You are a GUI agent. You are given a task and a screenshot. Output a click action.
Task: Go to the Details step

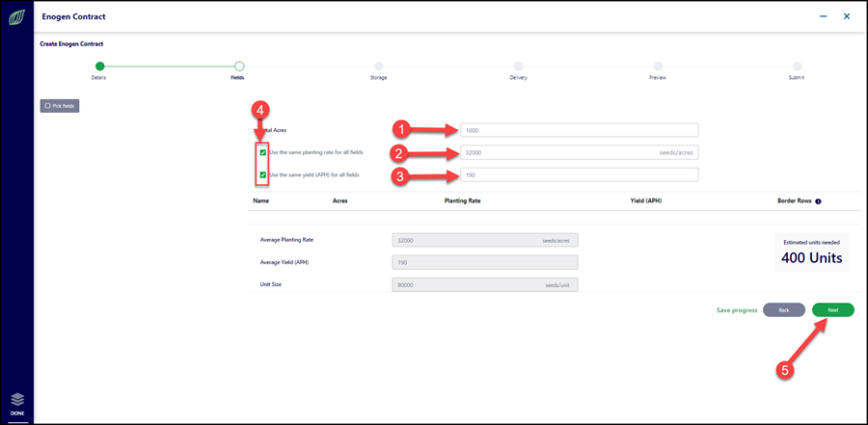point(99,66)
